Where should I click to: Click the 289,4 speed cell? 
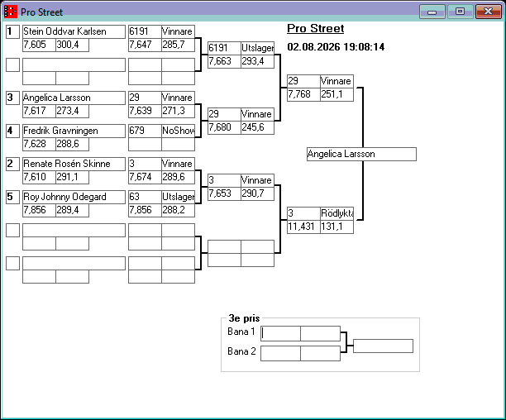72,210
